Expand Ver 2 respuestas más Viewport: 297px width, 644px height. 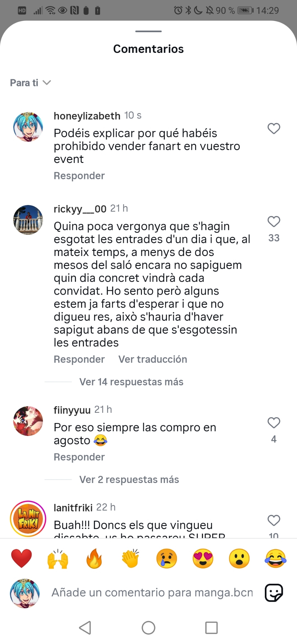coord(129,479)
